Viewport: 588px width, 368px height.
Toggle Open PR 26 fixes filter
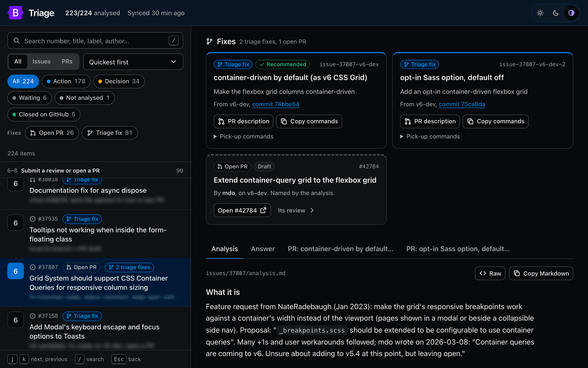pyautogui.click(x=52, y=133)
